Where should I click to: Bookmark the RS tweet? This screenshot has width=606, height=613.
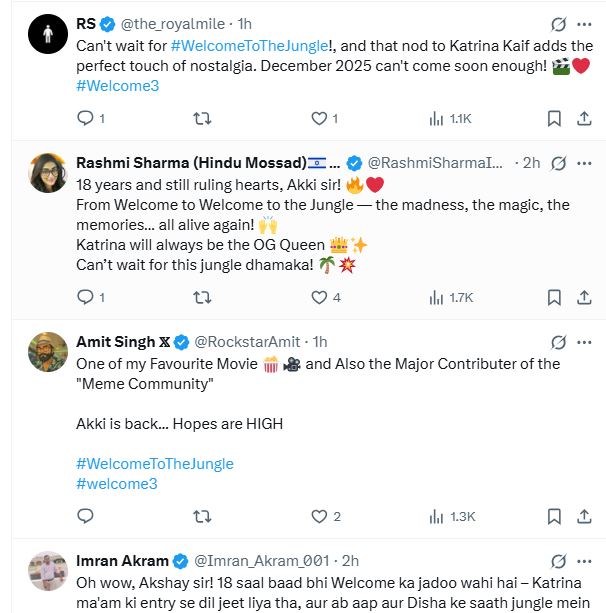(x=554, y=118)
